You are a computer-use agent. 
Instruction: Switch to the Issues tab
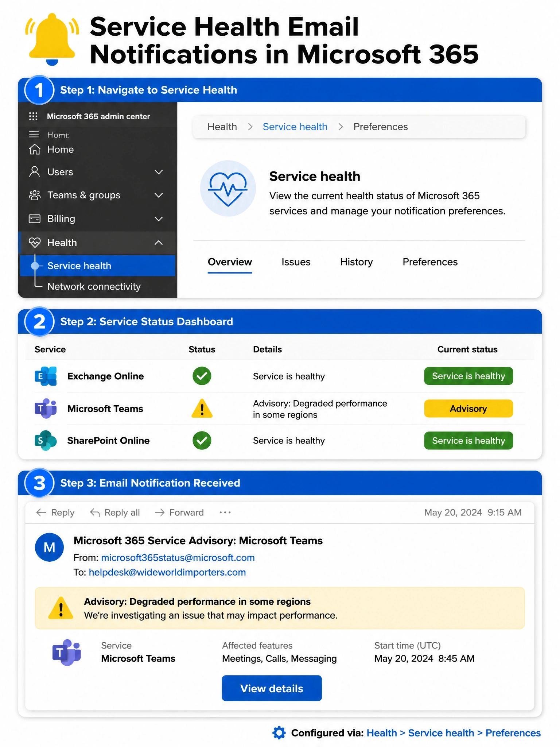click(x=296, y=262)
